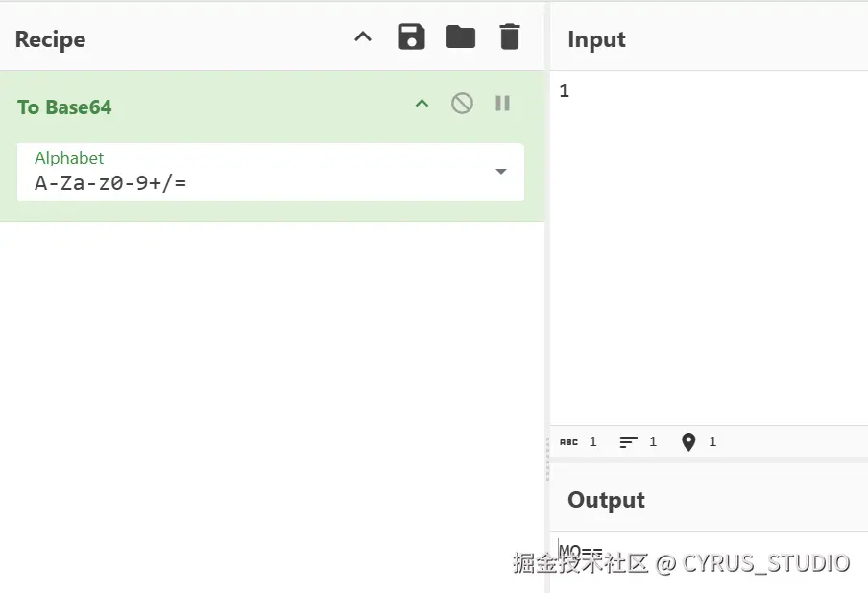This screenshot has height=593, width=868.
Task: Clear the recipe with the trash icon
Action: (x=510, y=36)
